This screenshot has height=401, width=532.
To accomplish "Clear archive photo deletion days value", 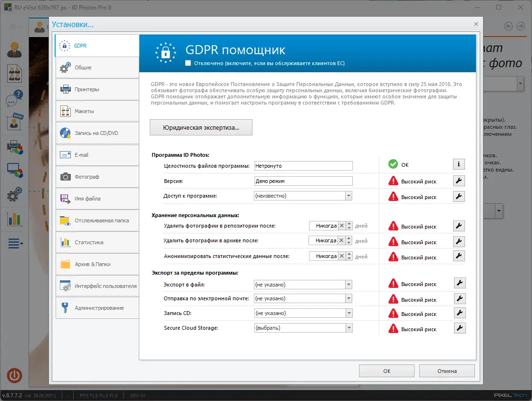I will [341, 241].
